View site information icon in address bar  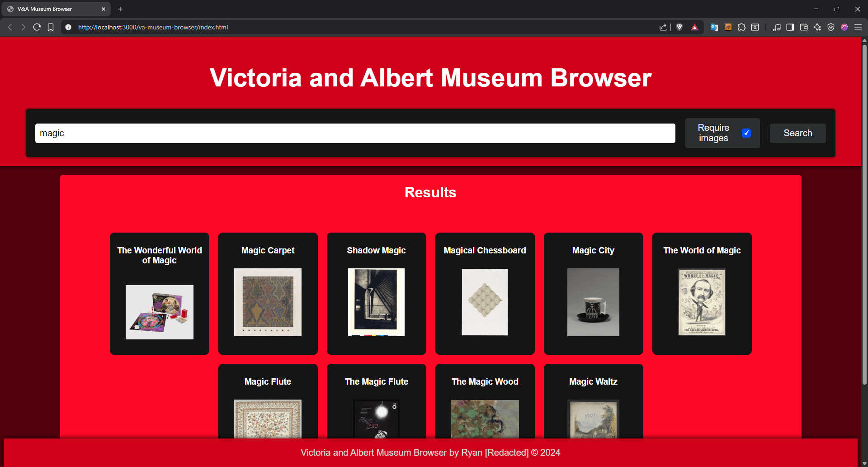(x=68, y=27)
